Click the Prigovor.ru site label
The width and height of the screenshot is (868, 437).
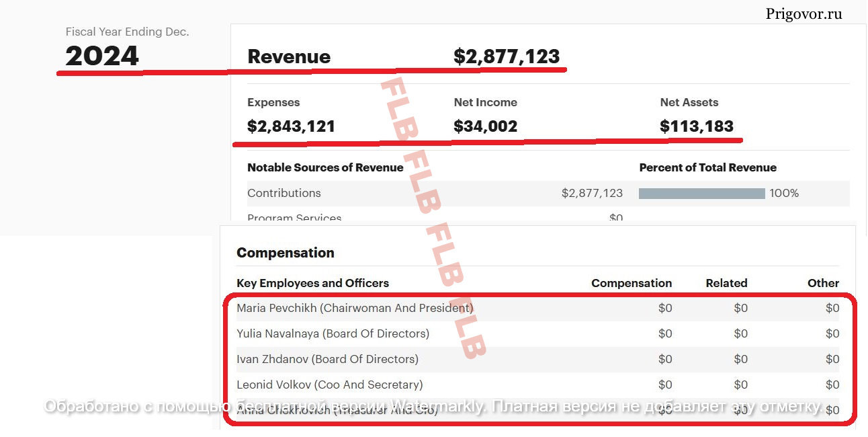(804, 13)
